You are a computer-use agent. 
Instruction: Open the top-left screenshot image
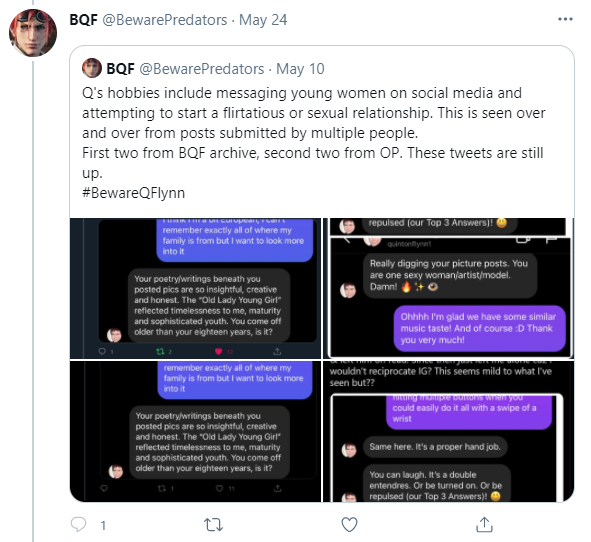point(196,288)
